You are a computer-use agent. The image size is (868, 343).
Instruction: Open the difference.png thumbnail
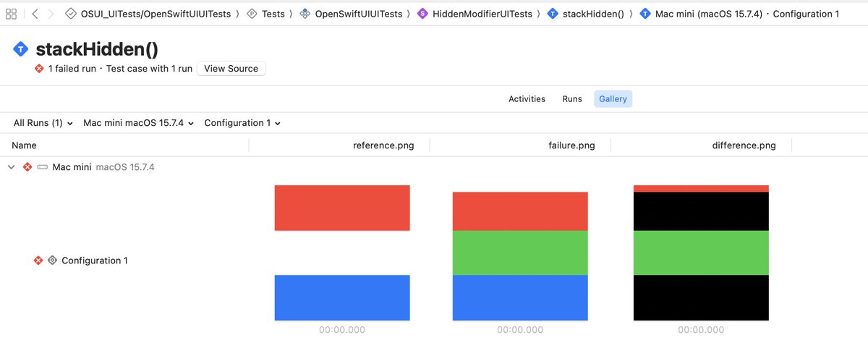701,253
